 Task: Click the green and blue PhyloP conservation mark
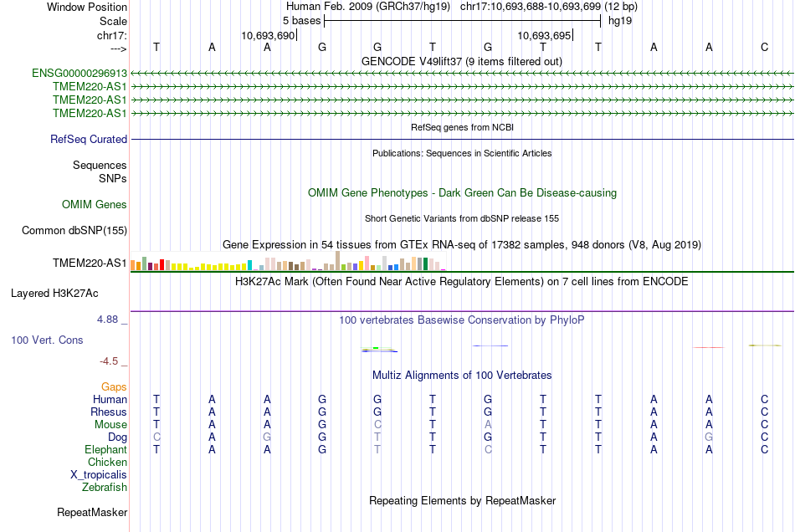[379, 350]
